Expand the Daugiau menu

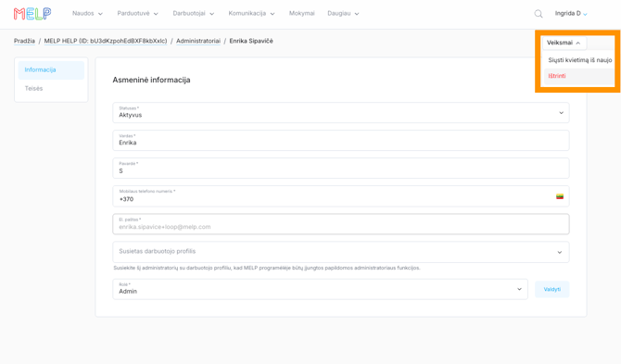coord(343,14)
